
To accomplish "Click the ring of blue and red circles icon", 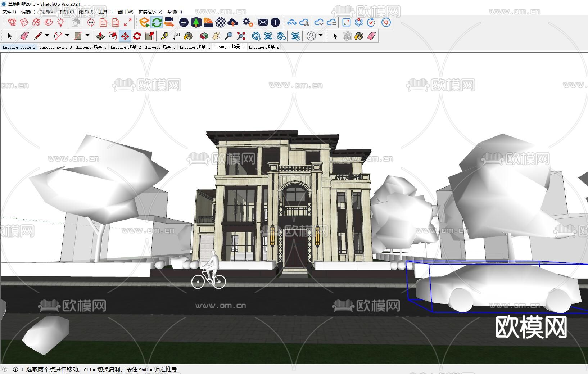I will tap(359, 22).
